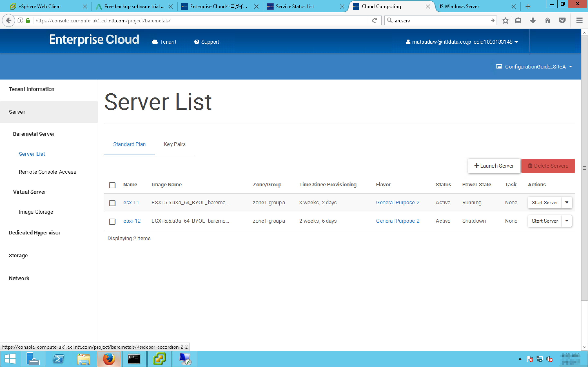Open ConfigurationGuide_SiteA tenant dropdown

(x=534, y=66)
